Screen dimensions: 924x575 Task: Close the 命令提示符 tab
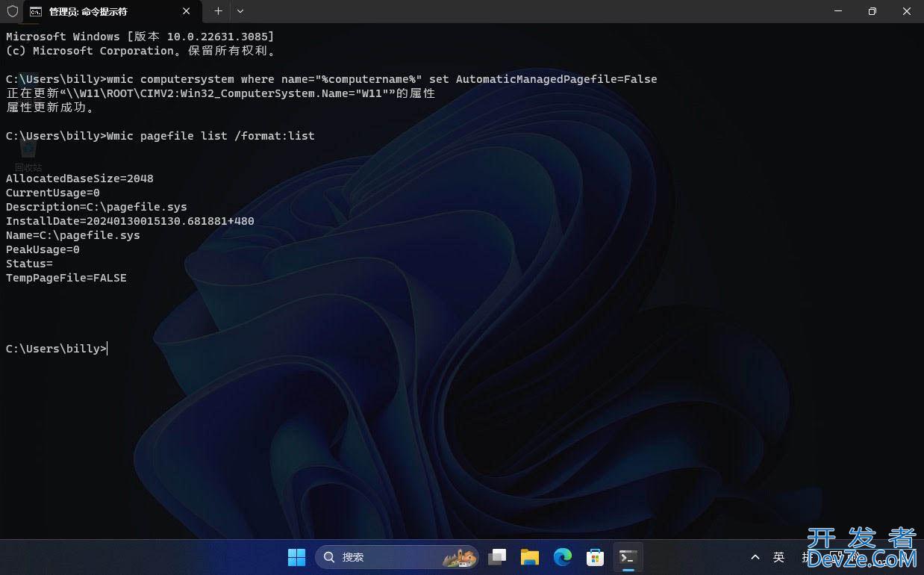(187, 11)
